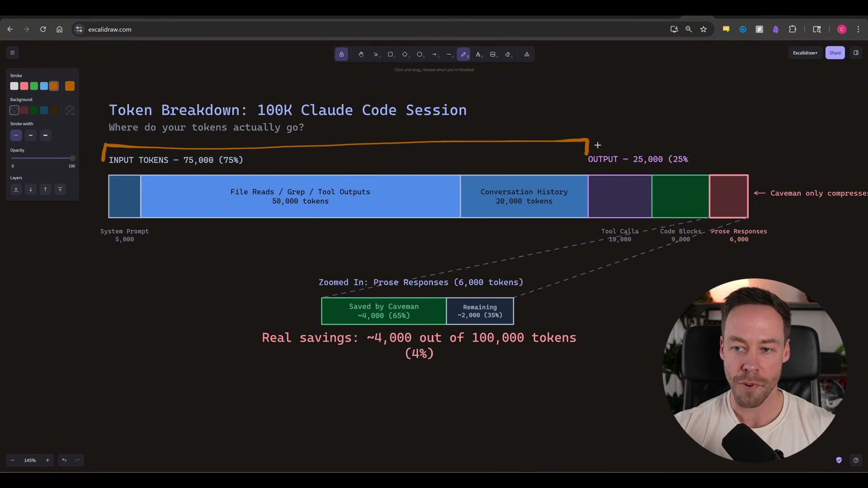Open the Excalidraw hamburger main menu
The image size is (868, 488).
point(13,53)
